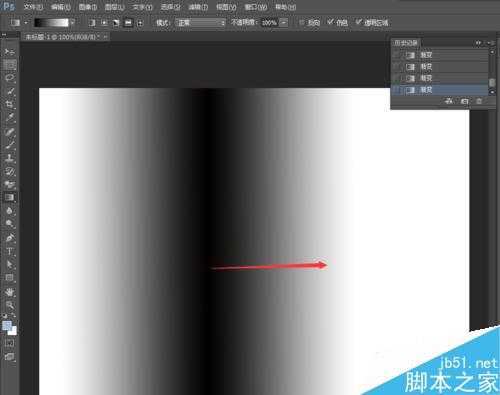This screenshot has height=395, width=500.
Task: Create a new history snapshot
Action: [x=464, y=101]
